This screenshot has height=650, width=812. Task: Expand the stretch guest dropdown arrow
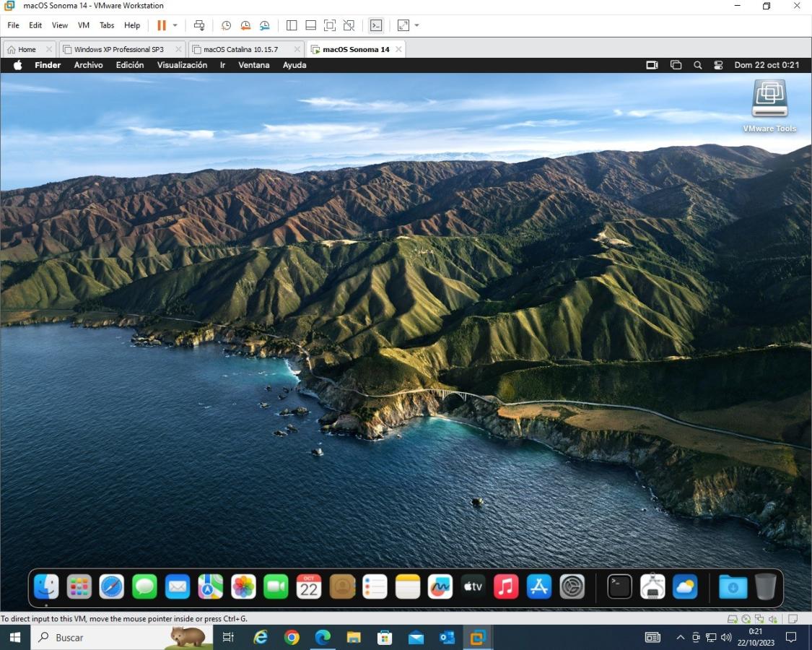(416, 25)
